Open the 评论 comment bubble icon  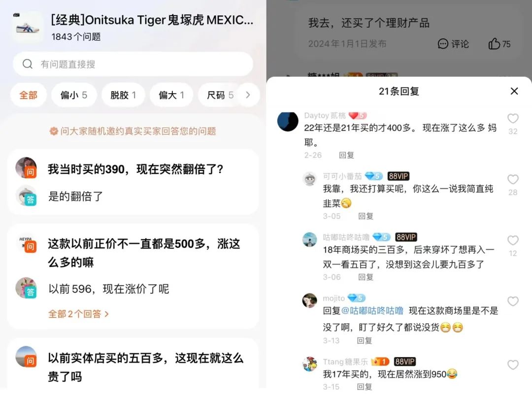click(x=443, y=44)
